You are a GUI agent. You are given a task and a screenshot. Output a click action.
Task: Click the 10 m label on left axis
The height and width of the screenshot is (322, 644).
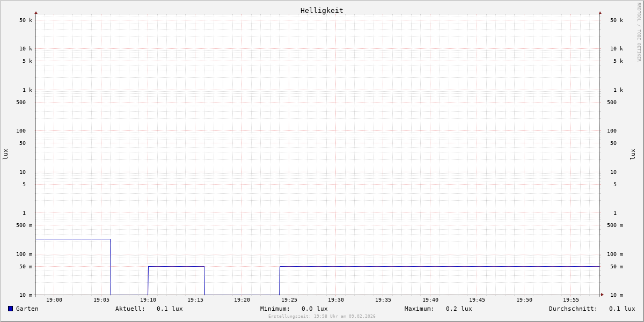click(x=26, y=295)
